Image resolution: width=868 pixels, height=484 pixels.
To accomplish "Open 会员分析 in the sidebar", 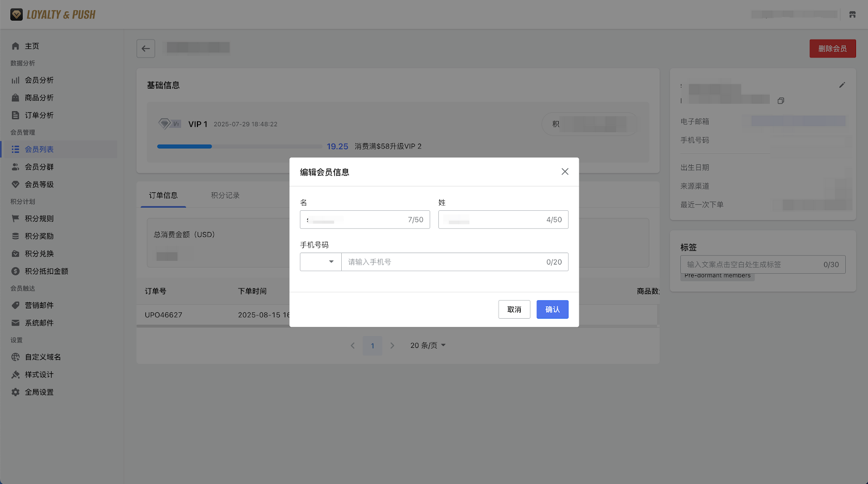I will [x=39, y=80].
